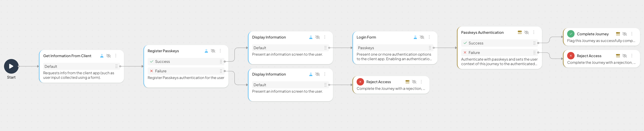644x131 pixels.
Task: Click drag handle on Login Form Passkeys row
Action: (430, 48)
